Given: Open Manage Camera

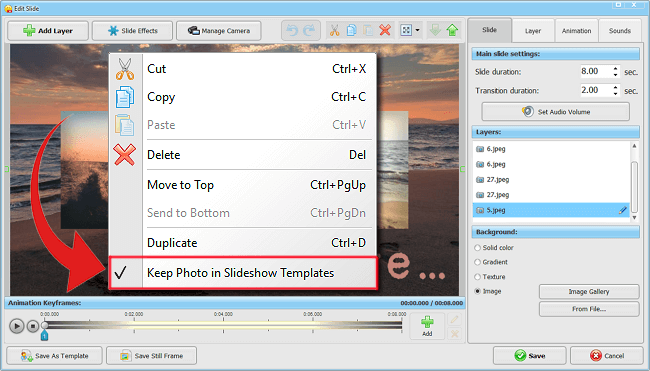Looking at the screenshot, I should click(218, 31).
